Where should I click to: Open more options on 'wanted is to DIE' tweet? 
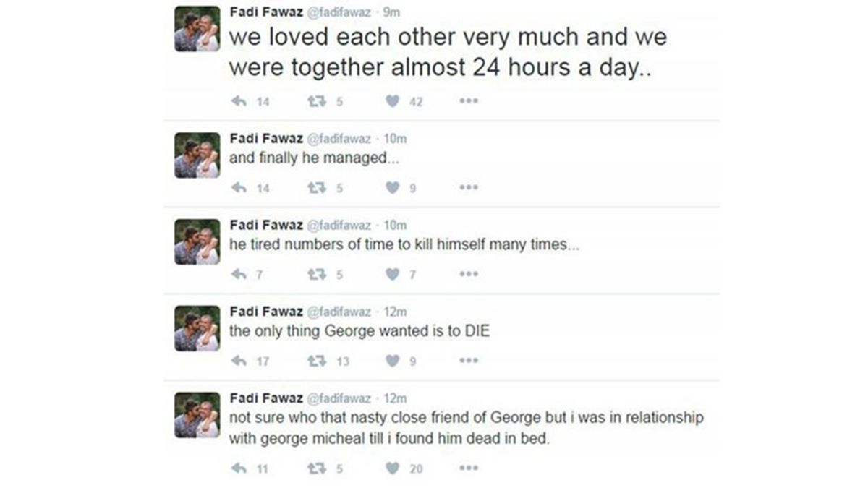pos(469,361)
